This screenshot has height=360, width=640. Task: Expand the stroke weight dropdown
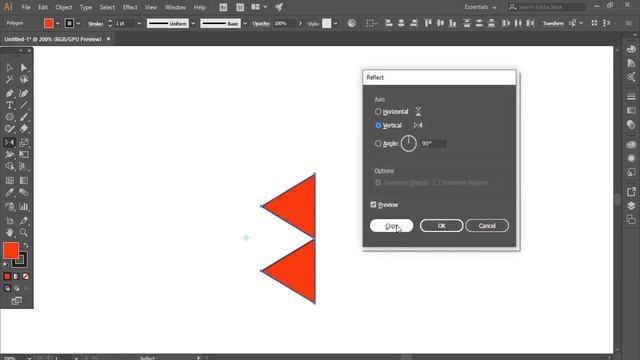[139, 23]
